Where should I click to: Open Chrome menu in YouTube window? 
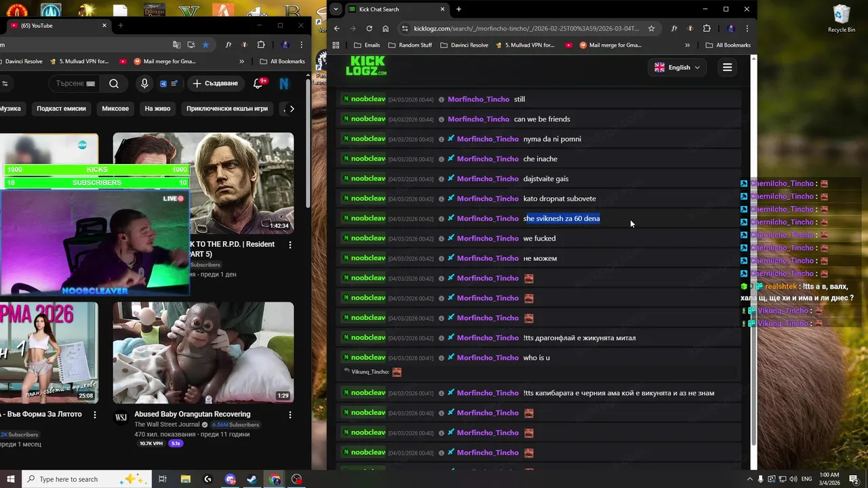tap(301, 45)
